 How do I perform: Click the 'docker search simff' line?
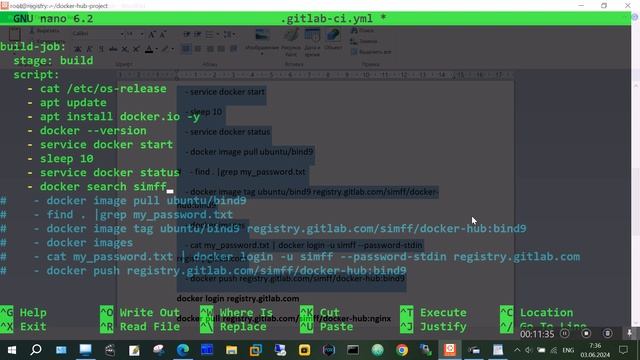coord(97,187)
